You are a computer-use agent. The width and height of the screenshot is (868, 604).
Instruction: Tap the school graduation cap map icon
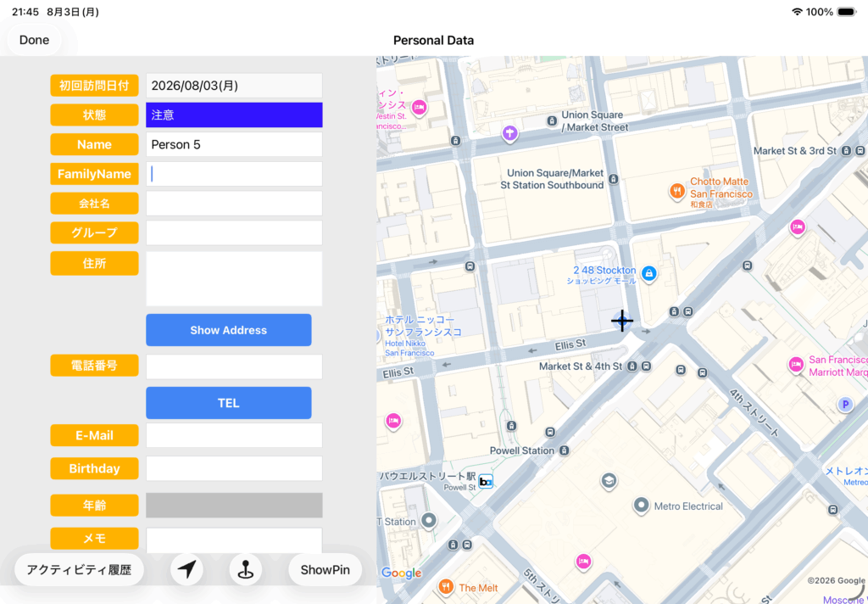(x=609, y=480)
